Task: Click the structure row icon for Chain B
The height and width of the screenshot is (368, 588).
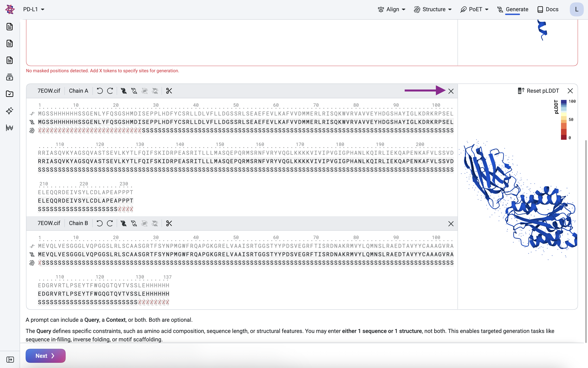Action: click(x=32, y=263)
